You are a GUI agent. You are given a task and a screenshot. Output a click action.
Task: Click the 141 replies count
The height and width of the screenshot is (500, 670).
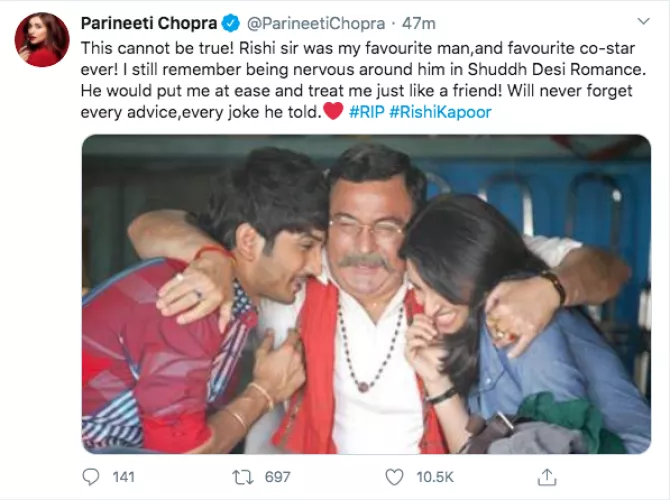click(122, 477)
